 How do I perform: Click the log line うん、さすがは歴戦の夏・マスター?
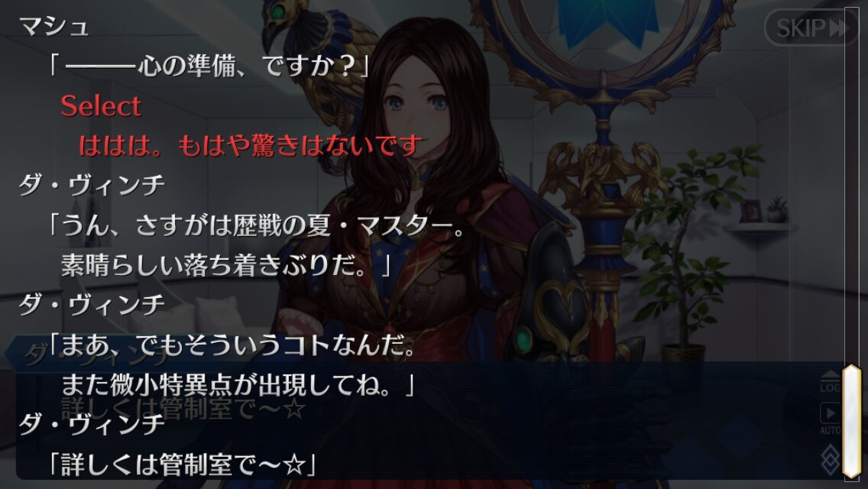(x=257, y=225)
